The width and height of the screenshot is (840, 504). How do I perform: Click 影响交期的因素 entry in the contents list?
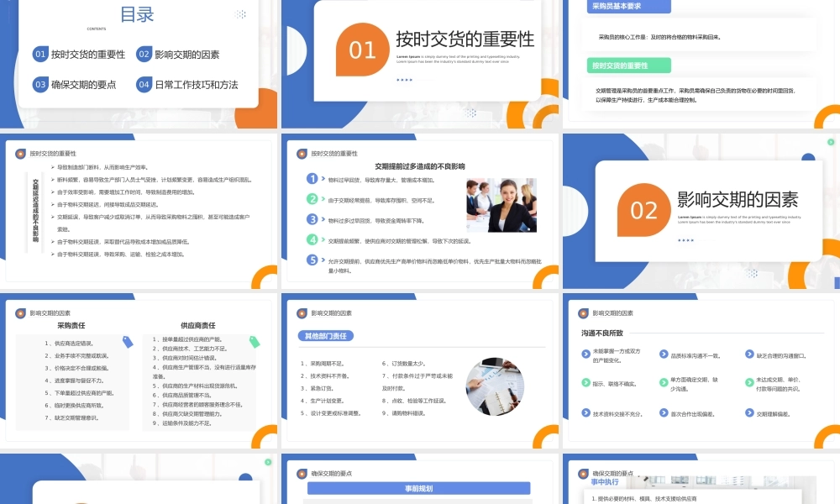pyautogui.click(x=187, y=55)
